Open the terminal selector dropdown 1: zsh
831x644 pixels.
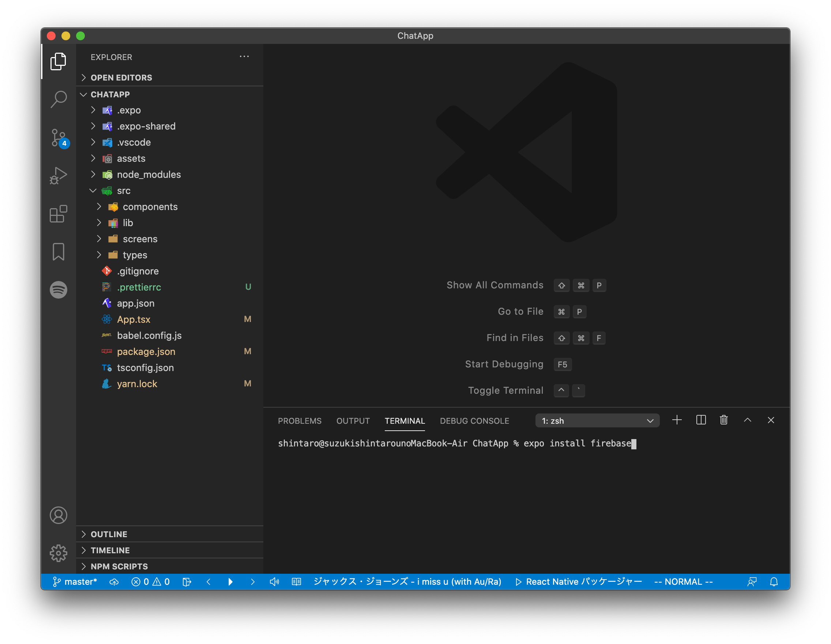pyautogui.click(x=597, y=420)
